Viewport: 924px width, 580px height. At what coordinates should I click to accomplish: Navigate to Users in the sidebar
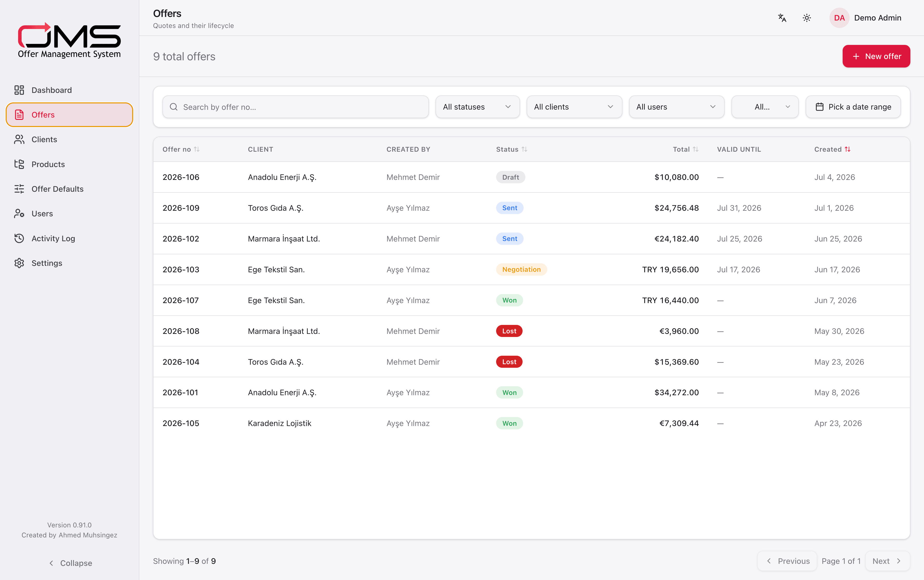point(69,214)
